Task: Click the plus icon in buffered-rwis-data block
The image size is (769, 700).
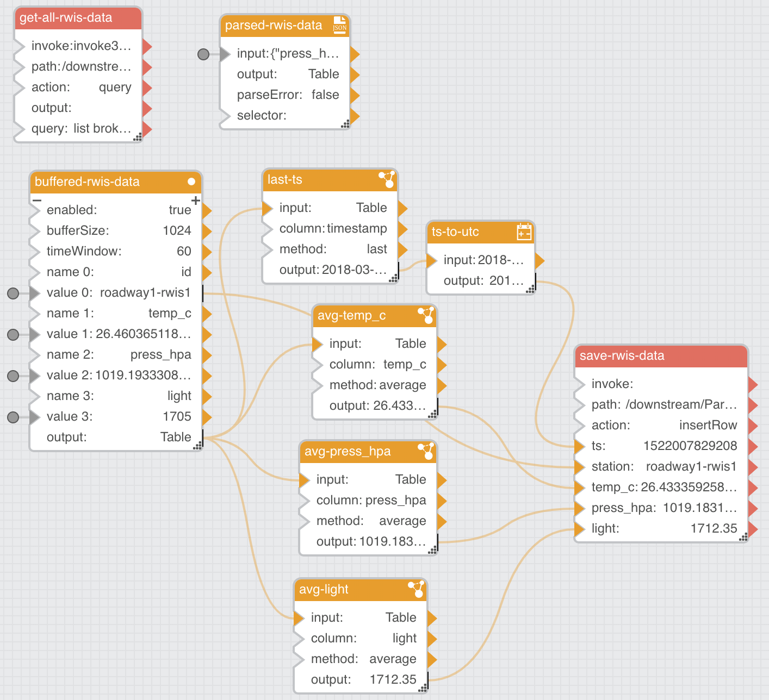Action: 196,201
